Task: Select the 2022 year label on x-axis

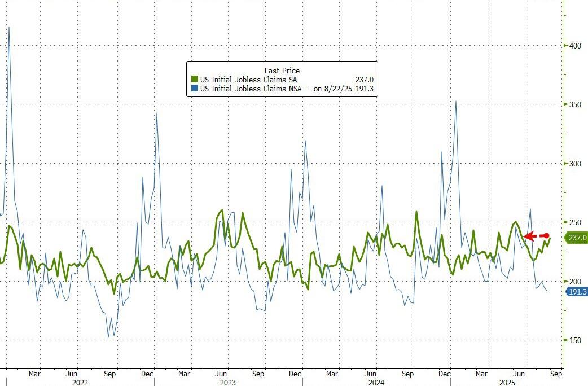Action: [80, 382]
